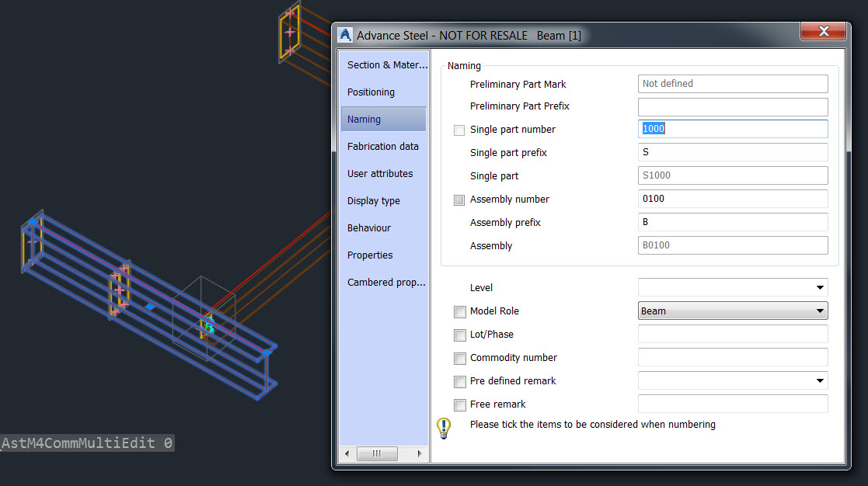Check the Lot/Phase checkbox
Image resolution: width=868 pixels, height=486 pixels.
click(460, 335)
